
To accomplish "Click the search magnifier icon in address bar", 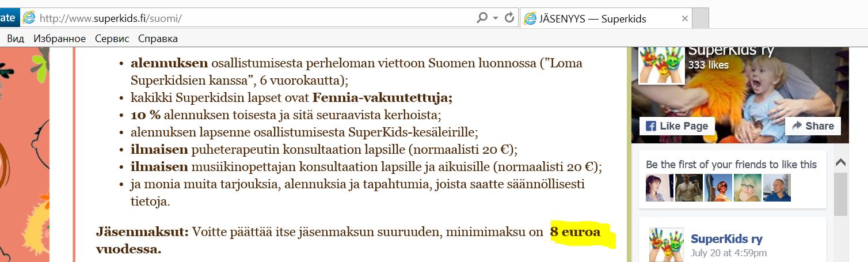I will (x=482, y=18).
